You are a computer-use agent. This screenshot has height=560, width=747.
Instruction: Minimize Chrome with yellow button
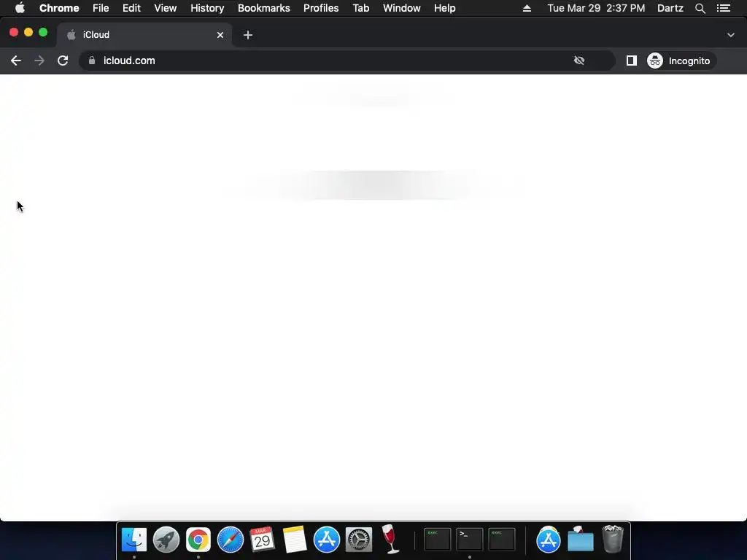click(x=28, y=32)
